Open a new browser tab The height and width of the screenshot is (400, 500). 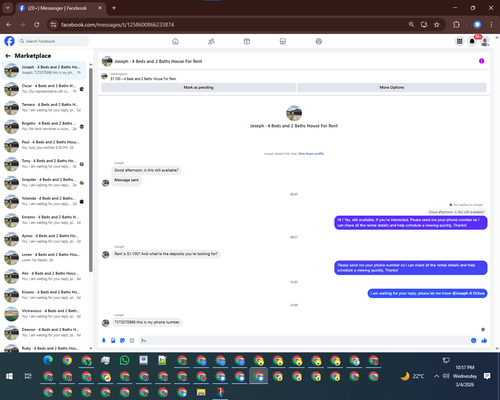click(x=114, y=8)
